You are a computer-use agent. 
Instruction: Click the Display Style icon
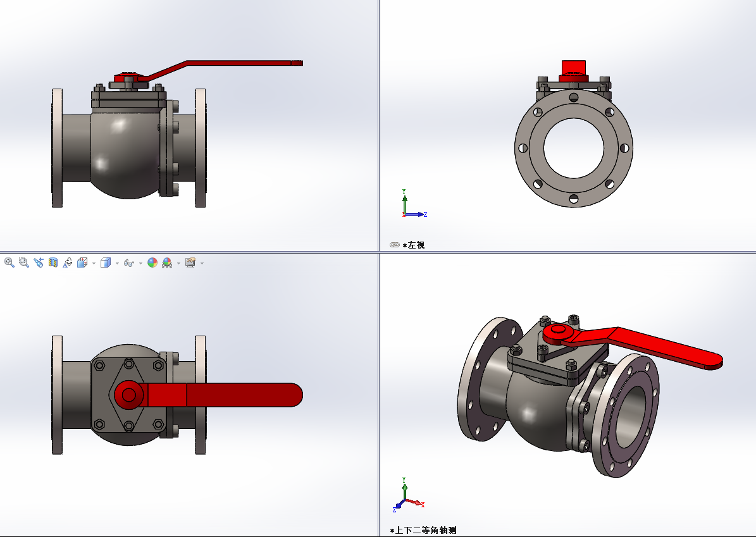[x=105, y=262]
